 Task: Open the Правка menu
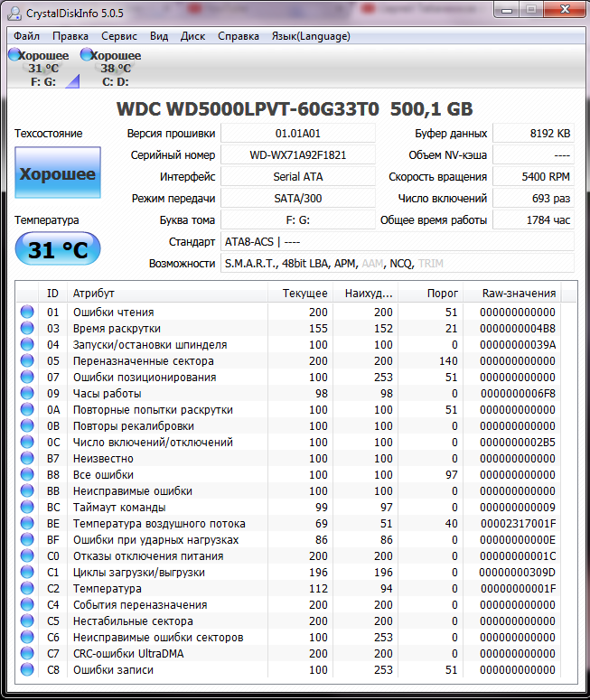tap(70, 36)
